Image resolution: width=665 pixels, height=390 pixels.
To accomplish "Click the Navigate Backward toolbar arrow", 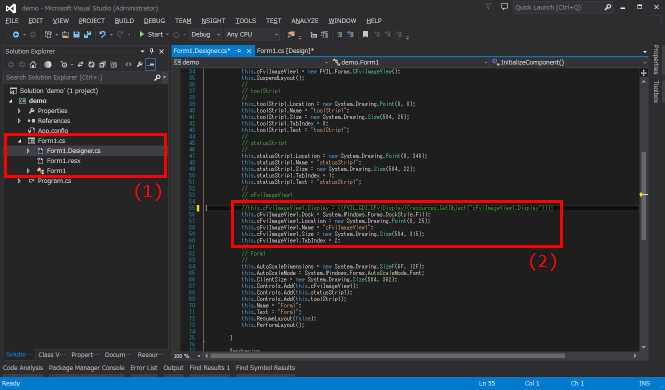I will (x=16, y=35).
